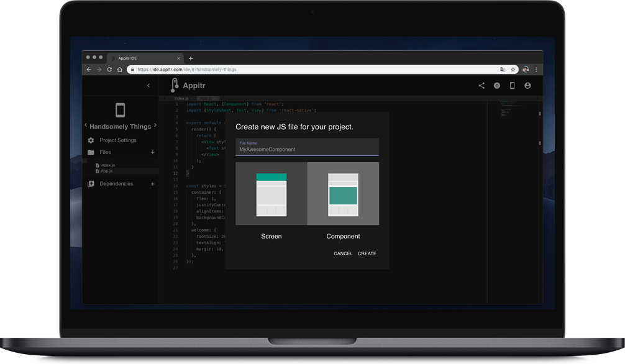Click the File Name input field
The image size is (625, 364).
pyautogui.click(x=307, y=149)
